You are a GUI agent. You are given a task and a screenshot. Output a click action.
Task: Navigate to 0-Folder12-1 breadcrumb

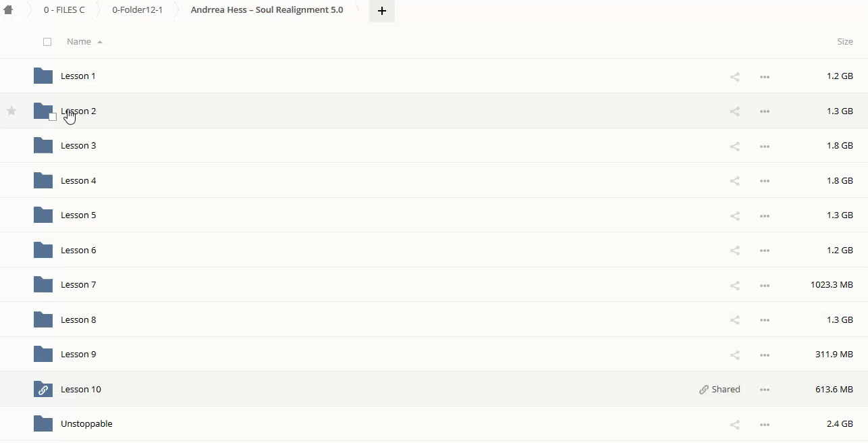137,10
